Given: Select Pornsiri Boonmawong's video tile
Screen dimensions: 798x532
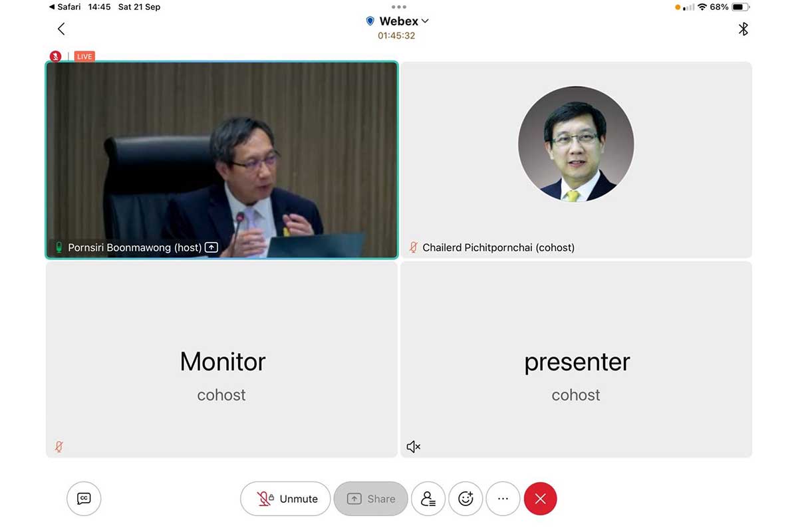Looking at the screenshot, I should click(221, 160).
